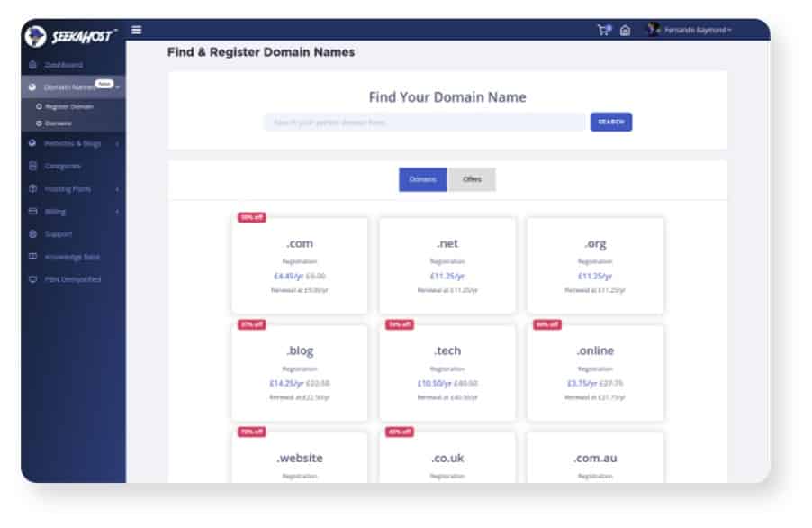The height and width of the screenshot is (528, 812).
Task: Select the .org domain card
Action: coord(595,265)
